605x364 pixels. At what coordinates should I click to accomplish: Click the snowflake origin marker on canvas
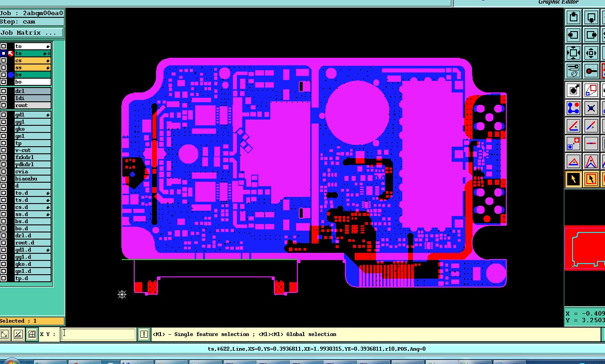pyautogui.click(x=122, y=294)
